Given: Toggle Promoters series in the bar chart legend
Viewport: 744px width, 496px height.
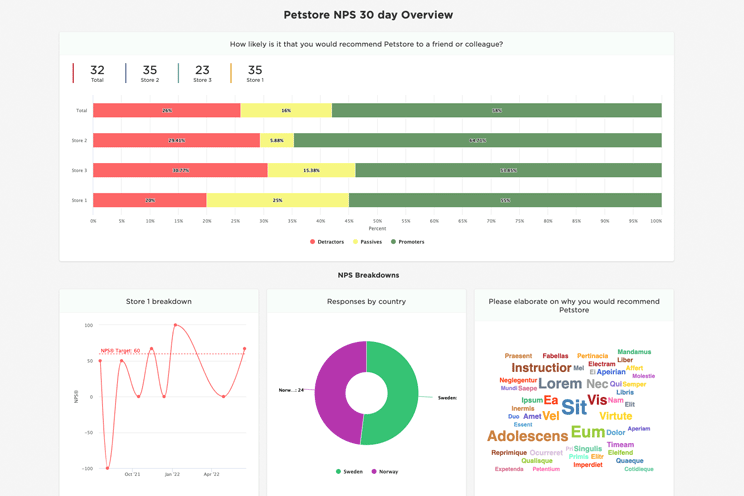Looking at the screenshot, I should (x=407, y=242).
